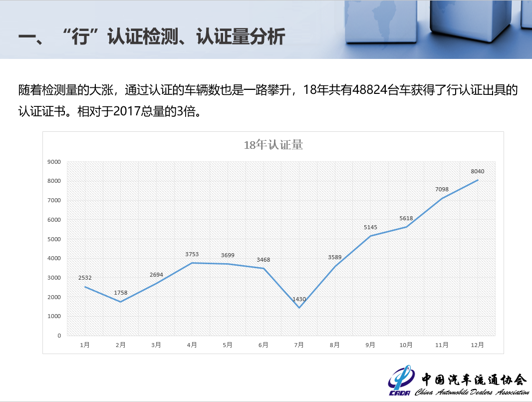The image size is (532, 402).
Task: Click the 7月 x-axis label
Action: click(299, 345)
